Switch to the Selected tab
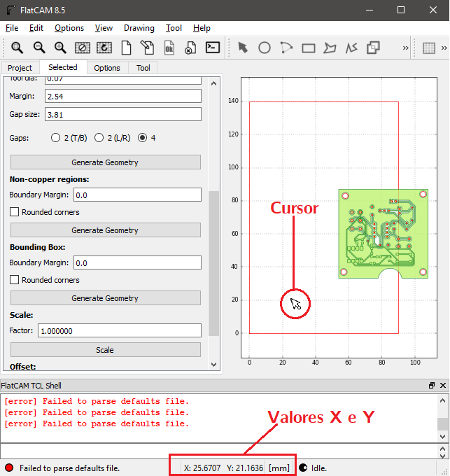The width and height of the screenshot is (450, 476). (63, 67)
